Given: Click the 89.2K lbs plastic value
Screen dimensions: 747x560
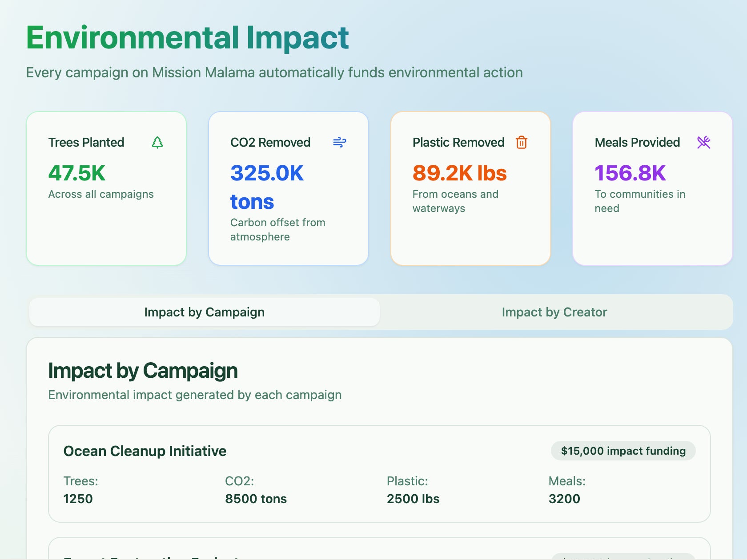Looking at the screenshot, I should click(460, 173).
